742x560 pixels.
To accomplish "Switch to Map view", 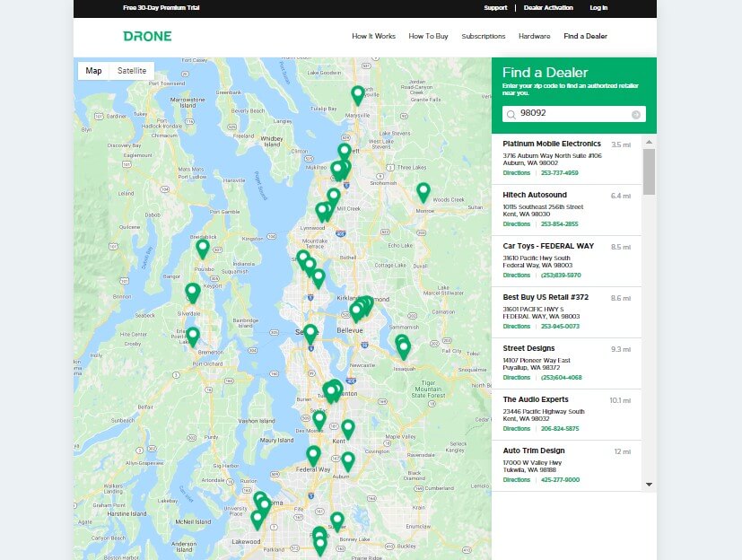I will point(93,71).
